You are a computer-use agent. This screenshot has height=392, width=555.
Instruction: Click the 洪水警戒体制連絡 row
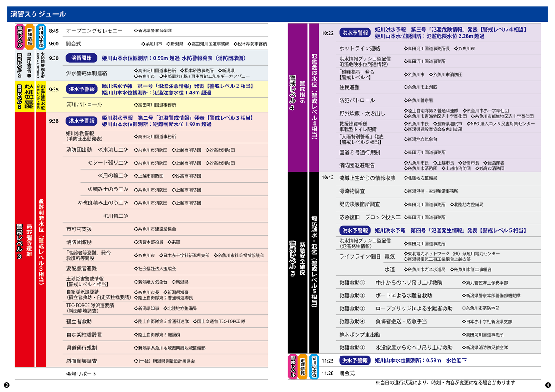pyautogui.click(x=165, y=73)
